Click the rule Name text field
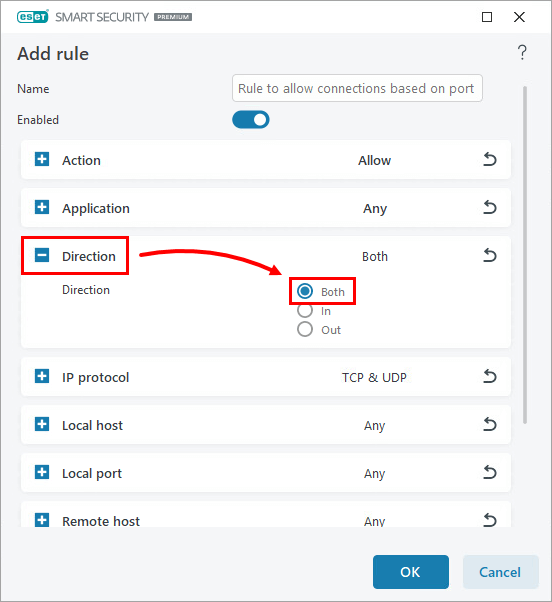The image size is (552, 602). (x=357, y=88)
